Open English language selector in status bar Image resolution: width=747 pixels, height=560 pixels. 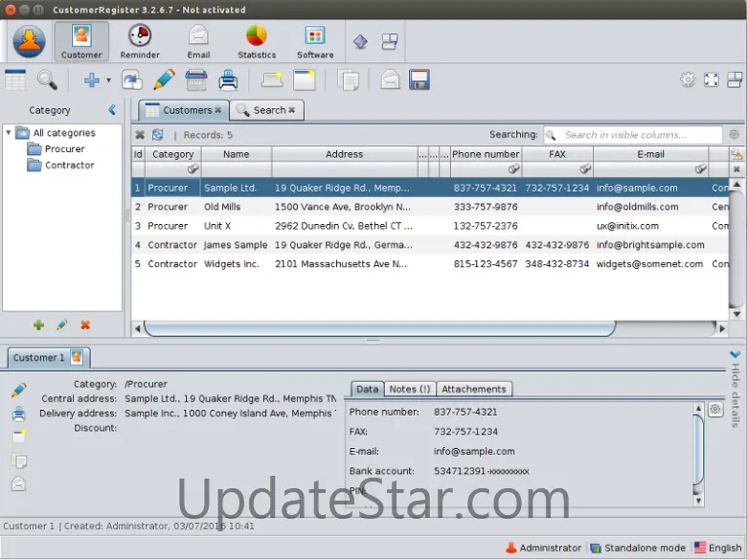coord(716,548)
